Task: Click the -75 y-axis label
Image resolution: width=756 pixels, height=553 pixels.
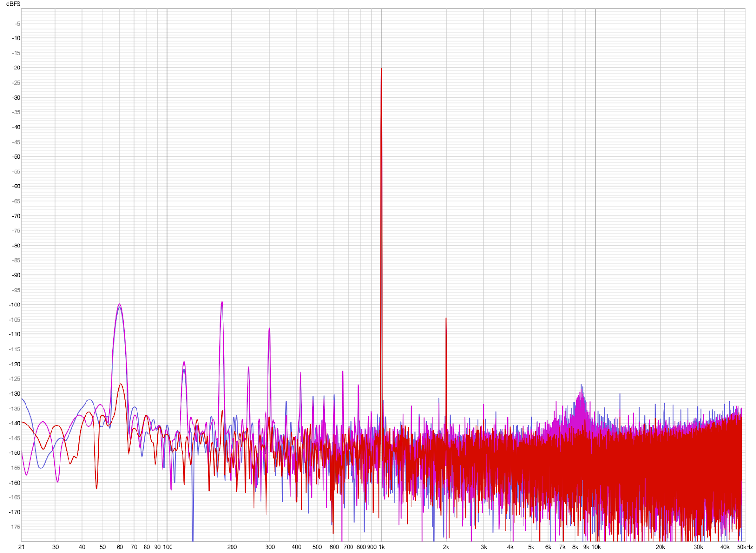Action: click(17, 230)
